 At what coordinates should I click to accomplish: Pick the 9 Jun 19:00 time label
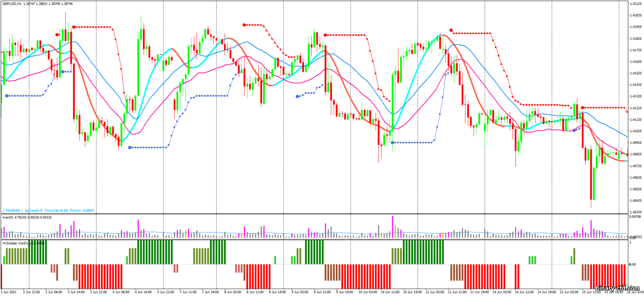click(x=344, y=292)
